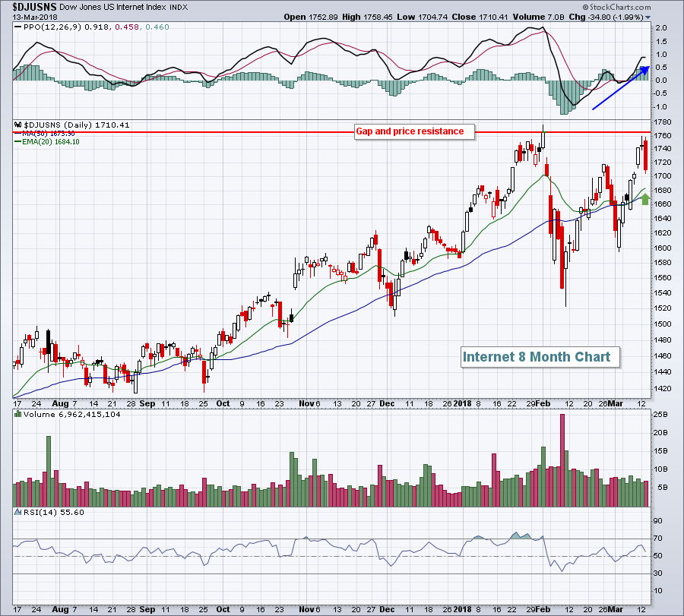Screen dimensions: 684x616
Task: Click the black line legend marker before PPO(12,26,9)
Action: pyautogui.click(x=18, y=27)
